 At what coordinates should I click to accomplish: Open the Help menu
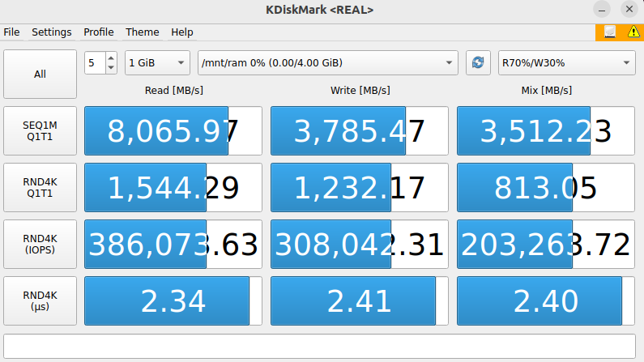[x=182, y=32]
